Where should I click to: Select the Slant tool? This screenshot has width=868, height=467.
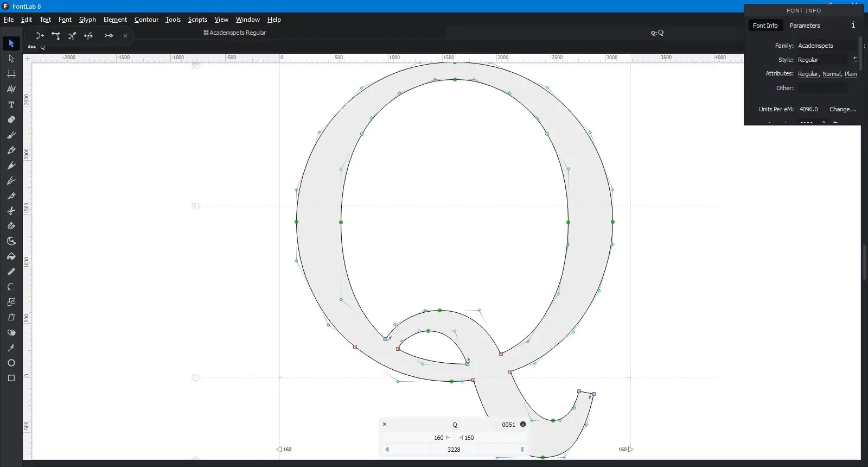(x=11, y=317)
